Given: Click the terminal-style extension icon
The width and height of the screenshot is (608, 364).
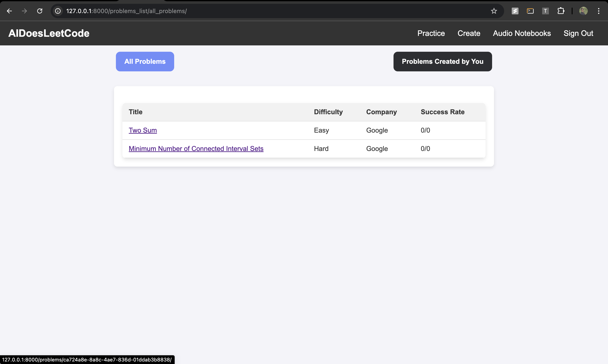Looking at the screenshot, I should coord(530,11).
